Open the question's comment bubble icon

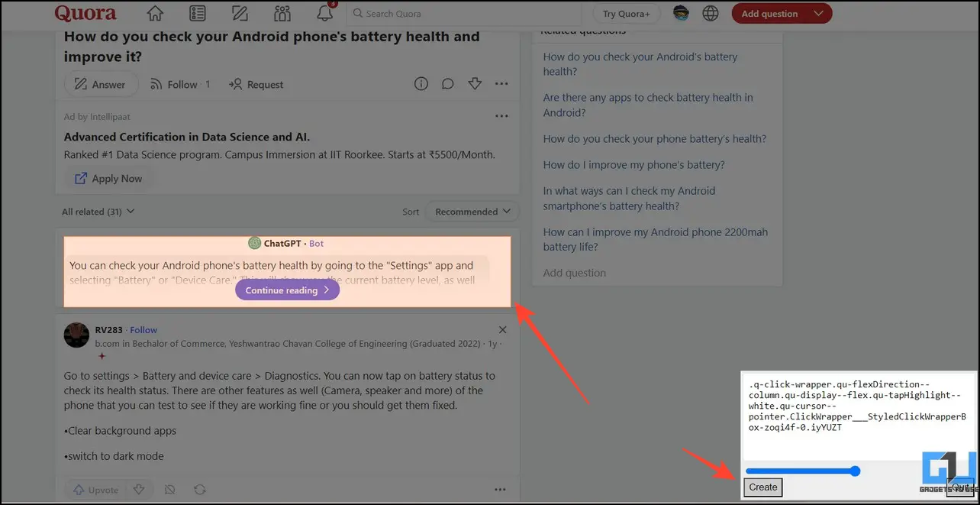[x=448, y=84]
